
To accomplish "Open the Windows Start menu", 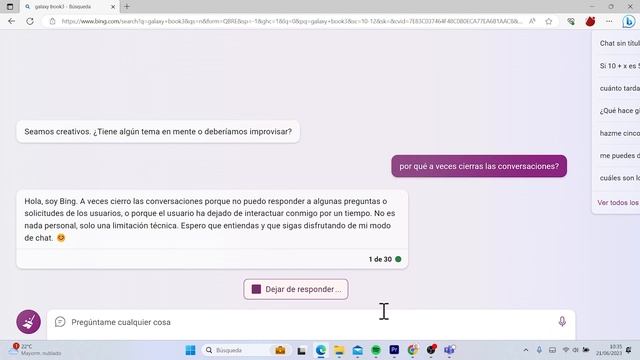I will pos(190,350).
